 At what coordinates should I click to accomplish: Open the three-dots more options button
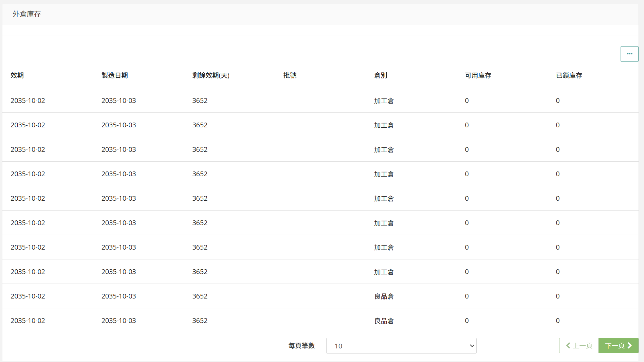click(x=629, y=54)
